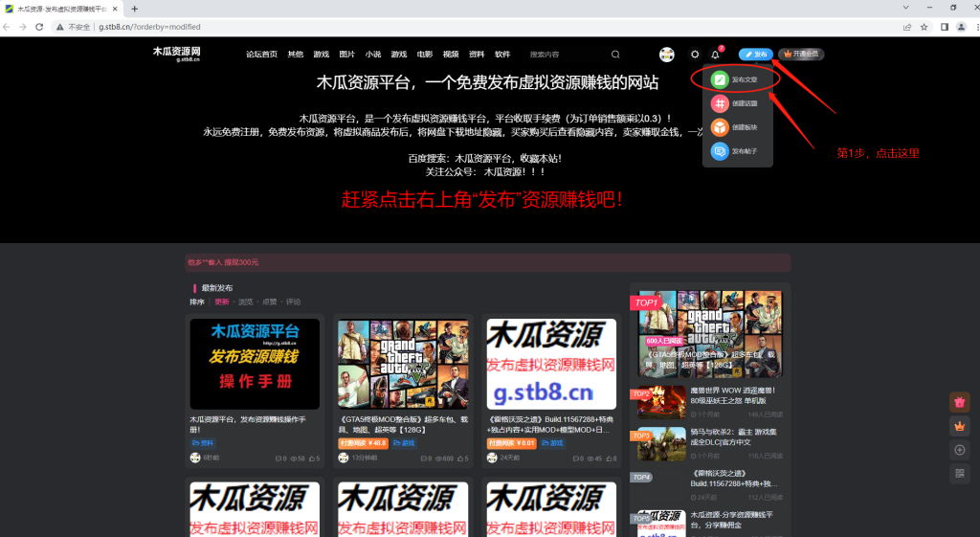The width and height of the screenshot is (980, 537).
Task: Select 创建话题 from the publish menu
Action: tap(738, 103)
